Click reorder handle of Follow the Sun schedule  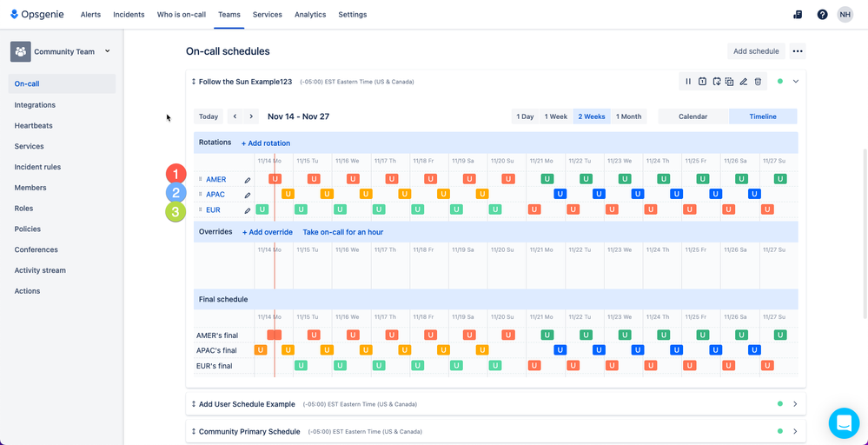coord(194,82)
